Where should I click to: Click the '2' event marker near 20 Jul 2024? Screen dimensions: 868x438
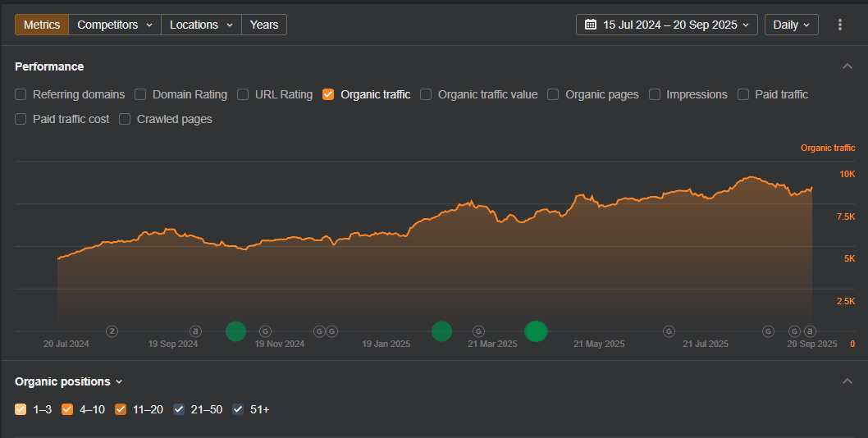tap(112, 331)
